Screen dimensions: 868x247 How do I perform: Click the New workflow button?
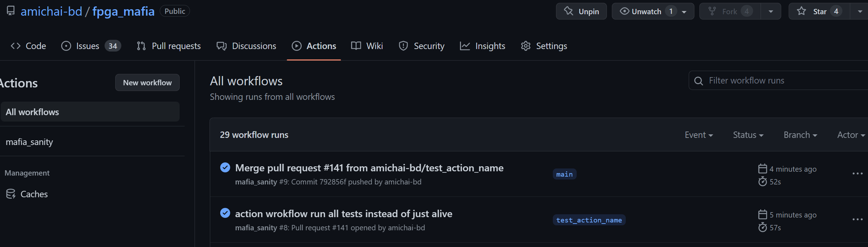pos(147,82)
